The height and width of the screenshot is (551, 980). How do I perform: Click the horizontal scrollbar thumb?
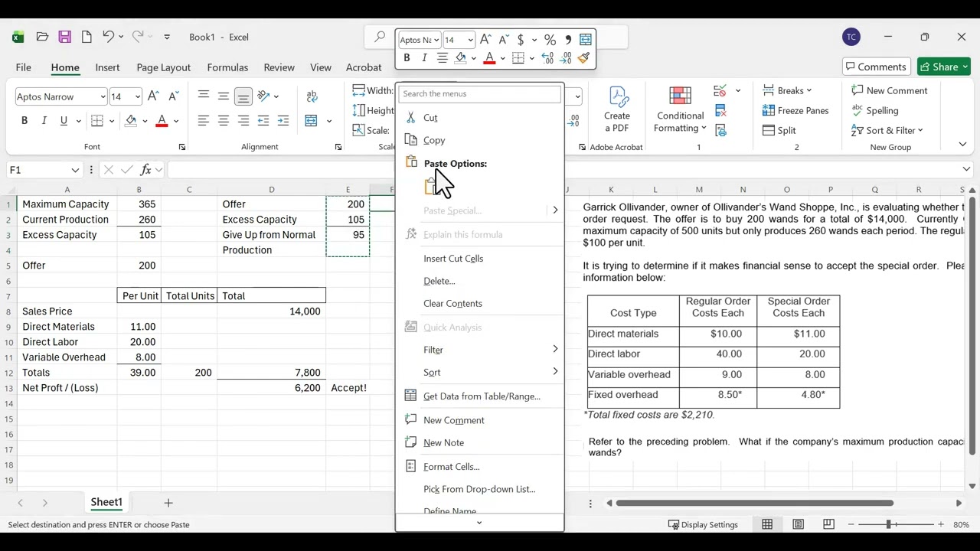[754, 503]
